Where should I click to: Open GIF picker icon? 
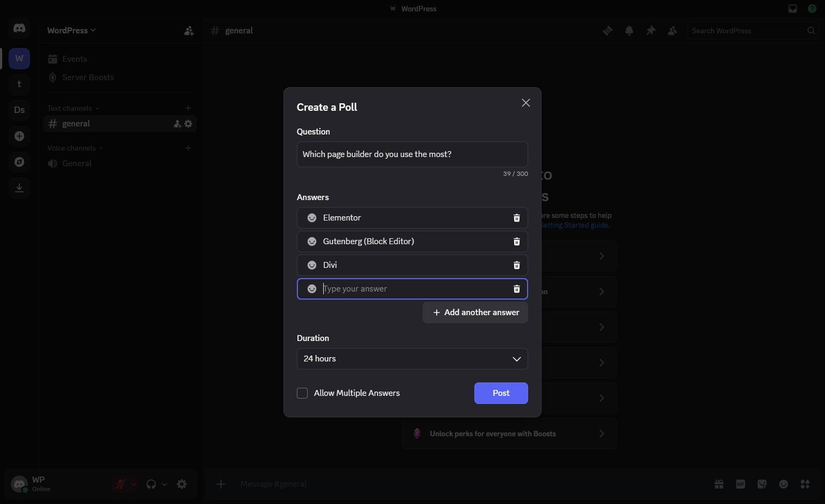(x=741, y=484)
